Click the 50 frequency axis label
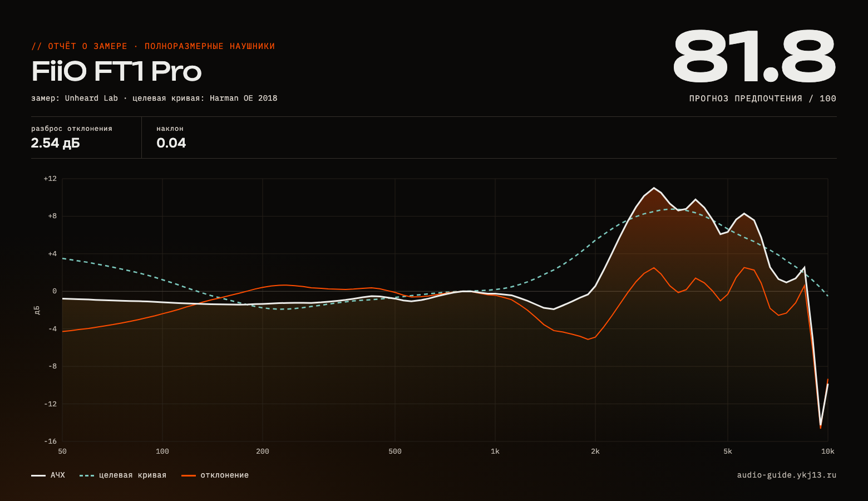Image resolution: width=868 pixels, height=501 pixels. point(62,451)
